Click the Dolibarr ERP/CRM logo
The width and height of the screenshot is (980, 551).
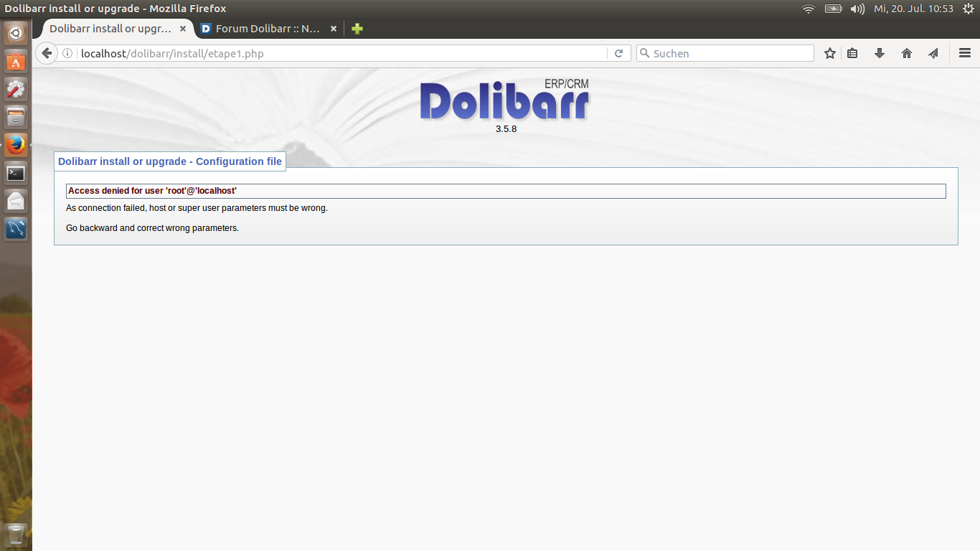[x=504, y=100]
